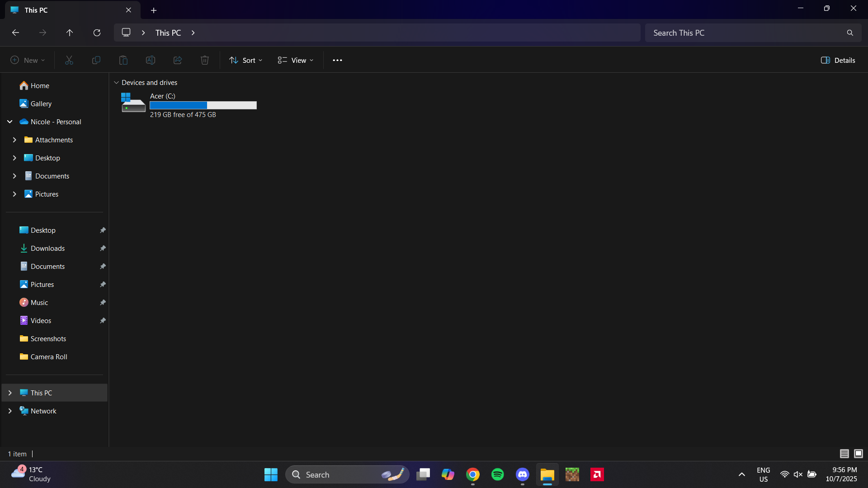Collapse the Devices and drives section
Screen dimensions: 868x488
click(x=116, y=82)
